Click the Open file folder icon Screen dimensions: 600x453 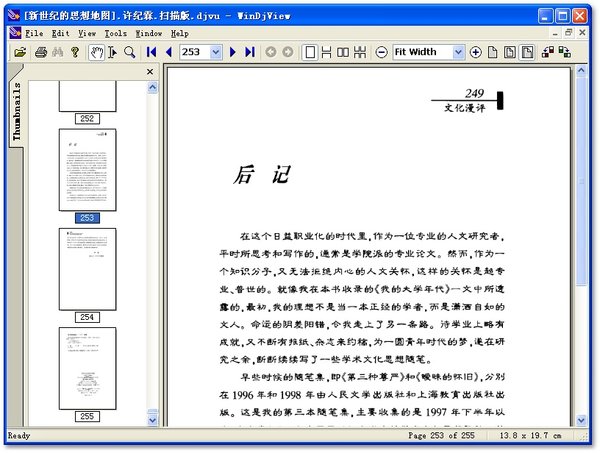click(20, 52)
